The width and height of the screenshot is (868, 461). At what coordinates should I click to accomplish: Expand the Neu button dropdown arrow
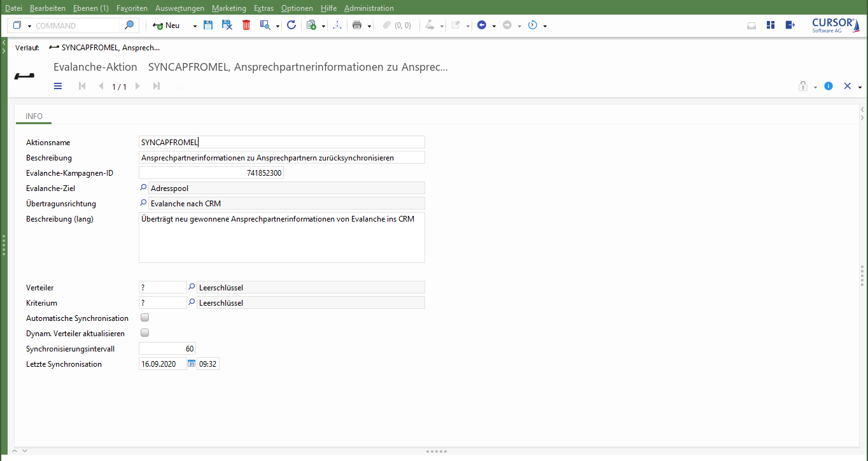(x=195, y=26)
